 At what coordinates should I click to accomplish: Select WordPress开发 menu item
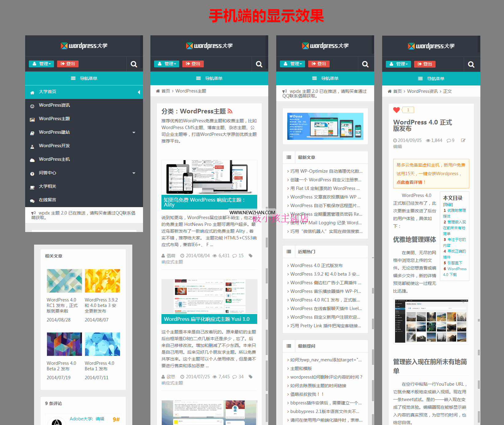84,146
